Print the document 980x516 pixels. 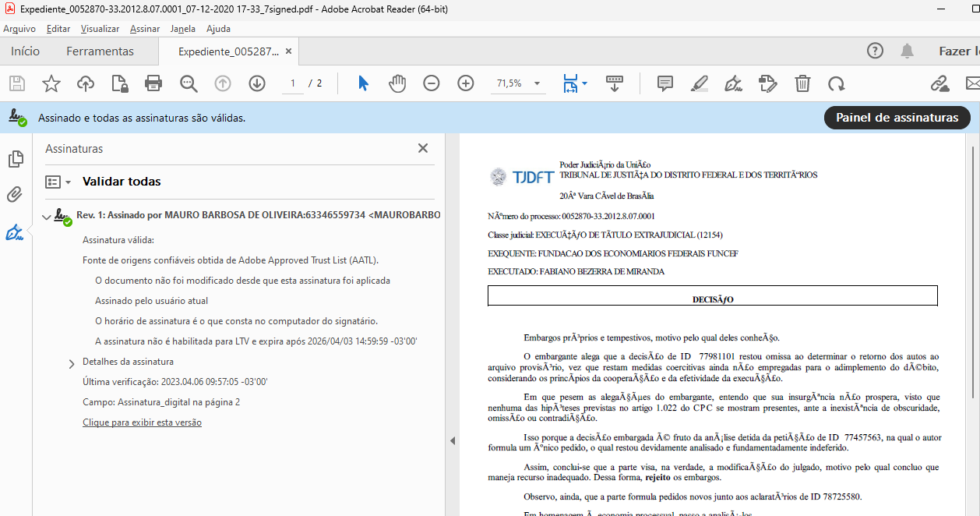(153, 83)
